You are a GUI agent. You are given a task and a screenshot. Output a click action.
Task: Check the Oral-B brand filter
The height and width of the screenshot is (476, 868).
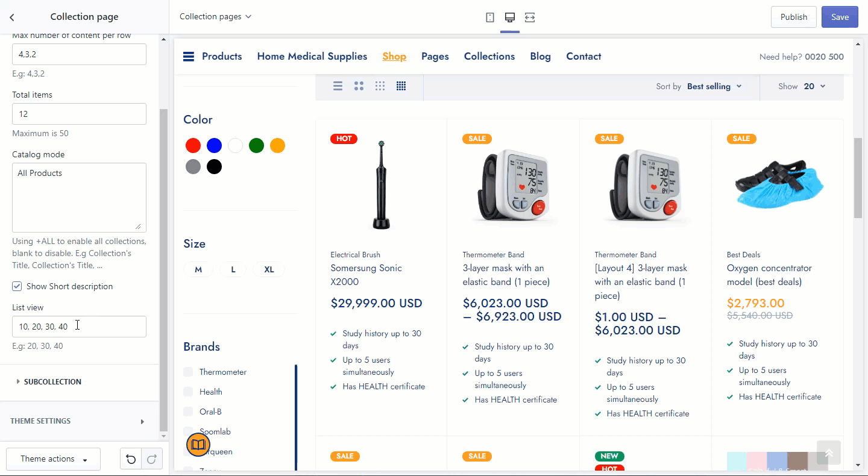point(188,412)
